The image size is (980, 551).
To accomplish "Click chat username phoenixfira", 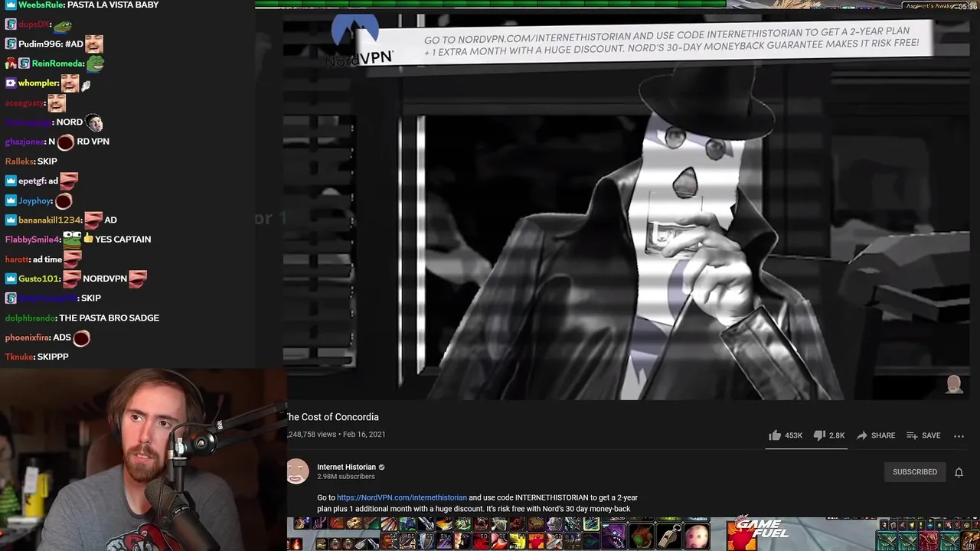I will pyautogui.click(x=27, y=337).
